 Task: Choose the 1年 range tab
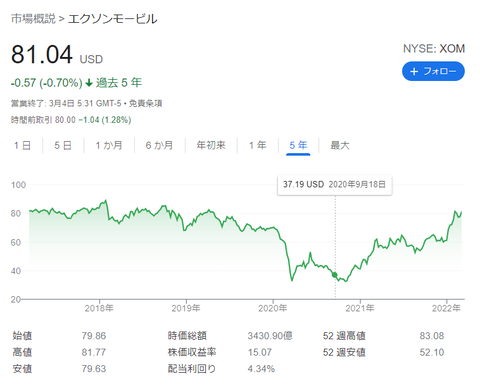coord(258,145)
